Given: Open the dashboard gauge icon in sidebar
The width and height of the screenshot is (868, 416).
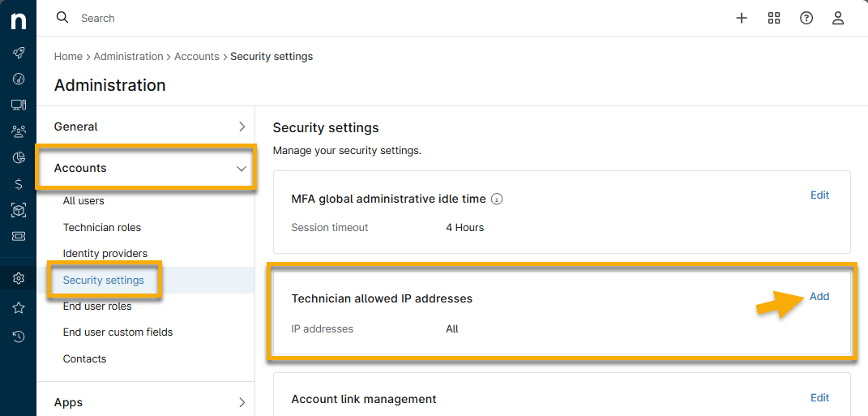Looking at the screenshot, I should pyautogui.click(x=19, y=79).
